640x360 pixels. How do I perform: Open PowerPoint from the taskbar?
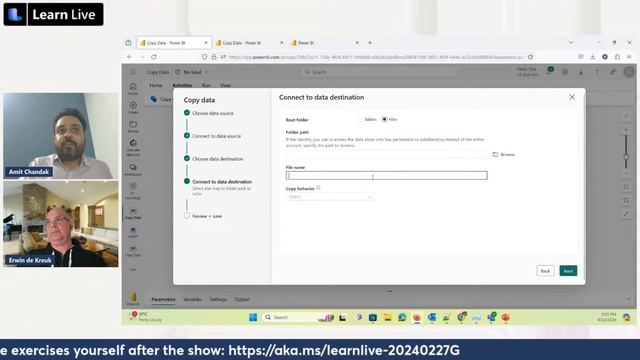[x=506, y=317]
